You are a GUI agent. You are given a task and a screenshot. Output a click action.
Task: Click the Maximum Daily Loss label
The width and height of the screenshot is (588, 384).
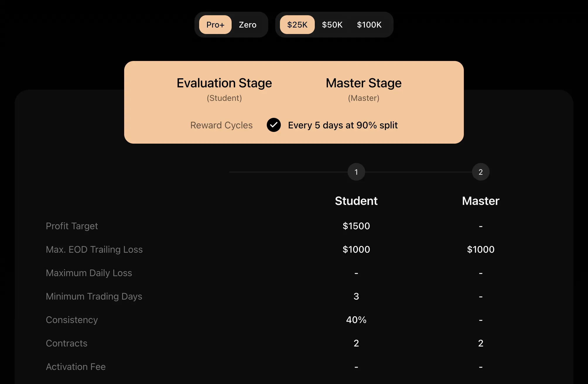pyautogui.click(x=89, y=273)
